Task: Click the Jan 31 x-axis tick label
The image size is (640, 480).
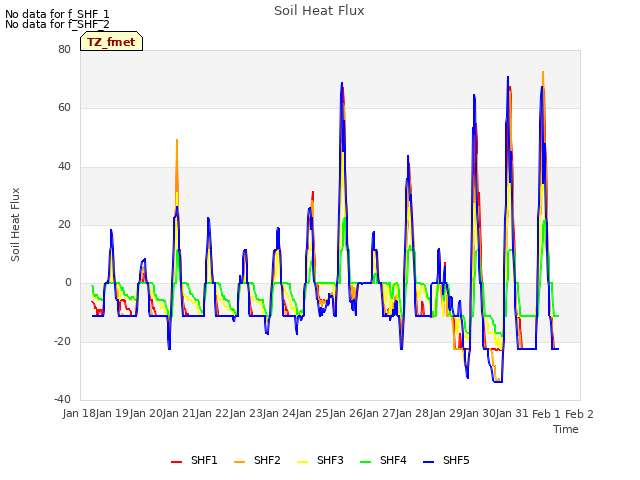Action: pyautogui.click(x=512, y=413)
